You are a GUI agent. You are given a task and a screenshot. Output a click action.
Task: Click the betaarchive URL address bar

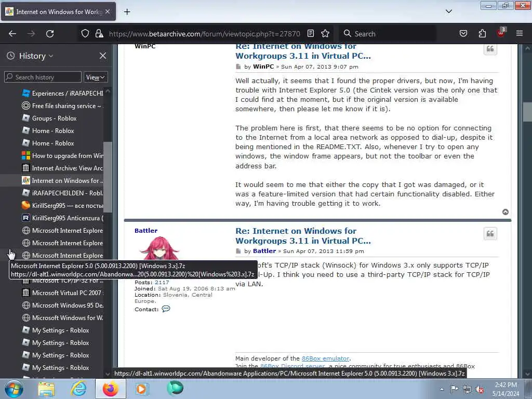204,34
